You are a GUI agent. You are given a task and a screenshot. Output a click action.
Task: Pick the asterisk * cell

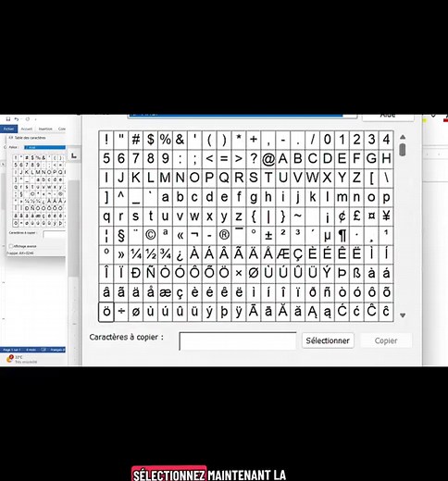click(239, 140)
